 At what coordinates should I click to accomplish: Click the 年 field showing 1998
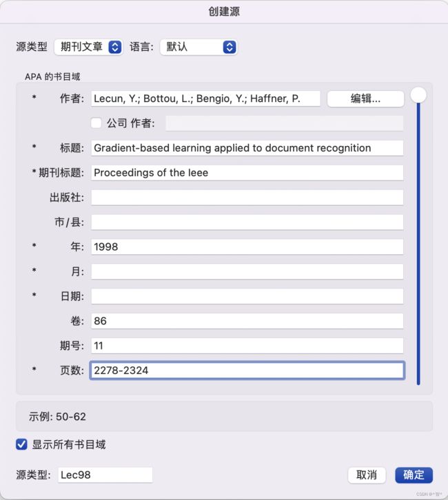[x=247, y=247]
